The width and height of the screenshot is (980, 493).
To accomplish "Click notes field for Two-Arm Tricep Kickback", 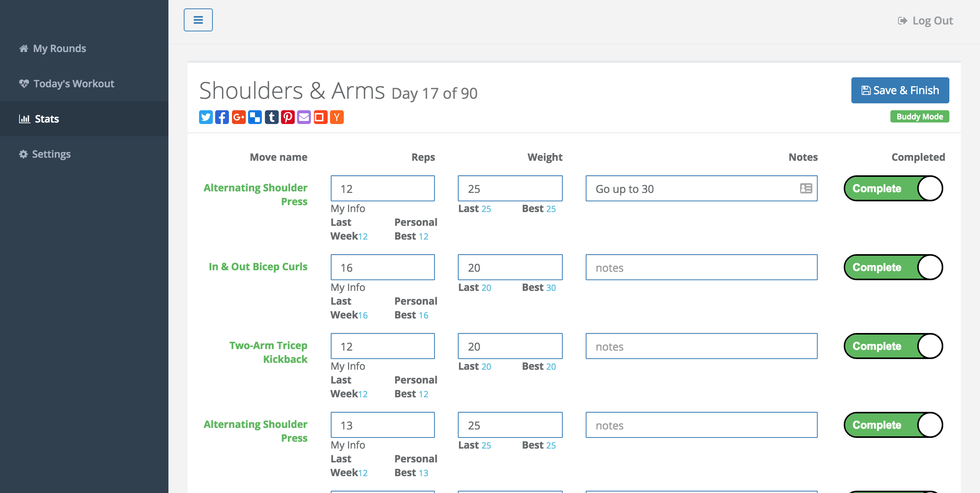I will click(702, 346).
